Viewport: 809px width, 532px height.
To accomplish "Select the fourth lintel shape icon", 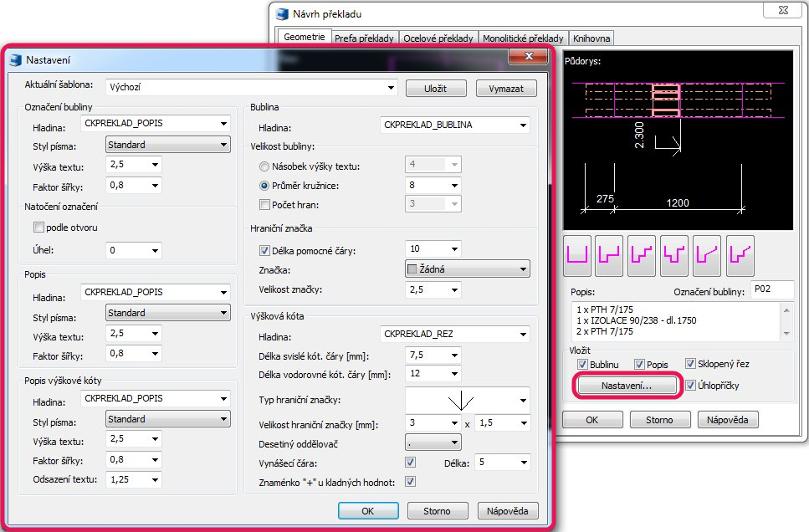I will [x=674, y=255].
